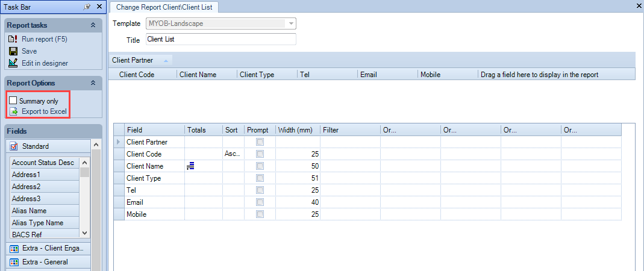Select the Change Report Client\Client List tab
Image resolution: width=644 pixels, height=271 pixels.
(164, 7)
